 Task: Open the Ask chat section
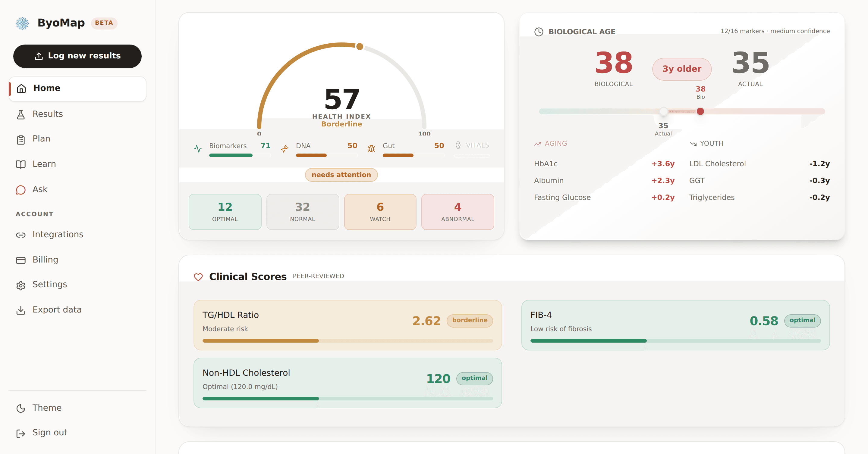pyautogui.click(x=77, y=189)
